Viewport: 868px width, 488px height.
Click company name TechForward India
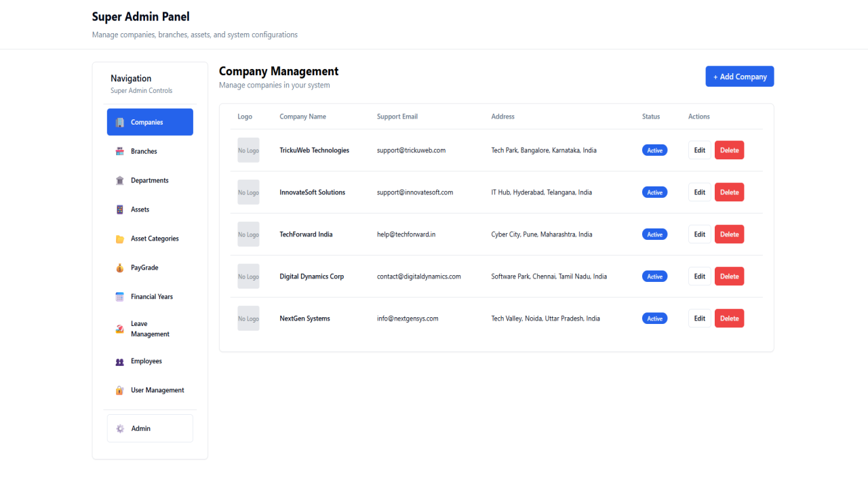pyautogui.click(x=306, y=235)
